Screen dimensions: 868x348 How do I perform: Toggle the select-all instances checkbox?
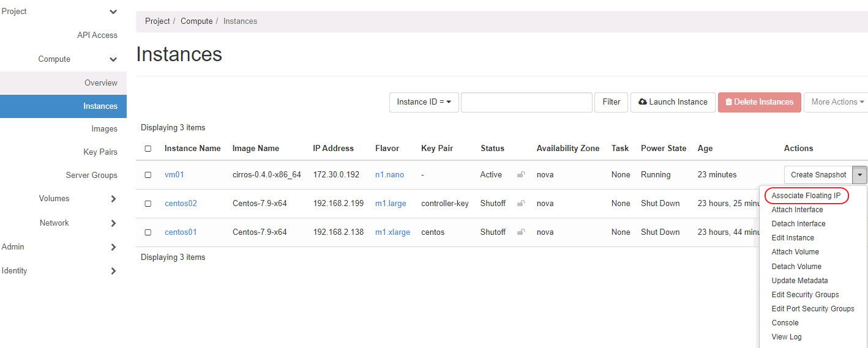pyautogui.click(x=148, y=149)
